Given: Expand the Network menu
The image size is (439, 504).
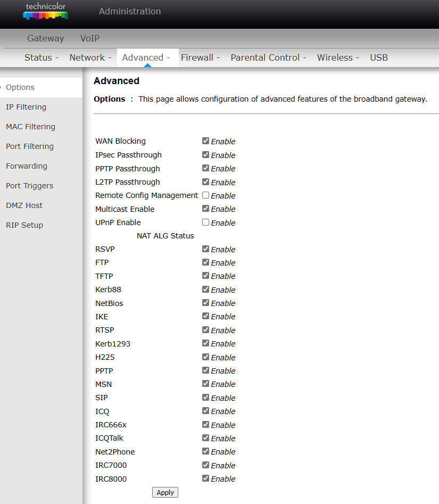Looking at the screenshot, I should [90, 57].
